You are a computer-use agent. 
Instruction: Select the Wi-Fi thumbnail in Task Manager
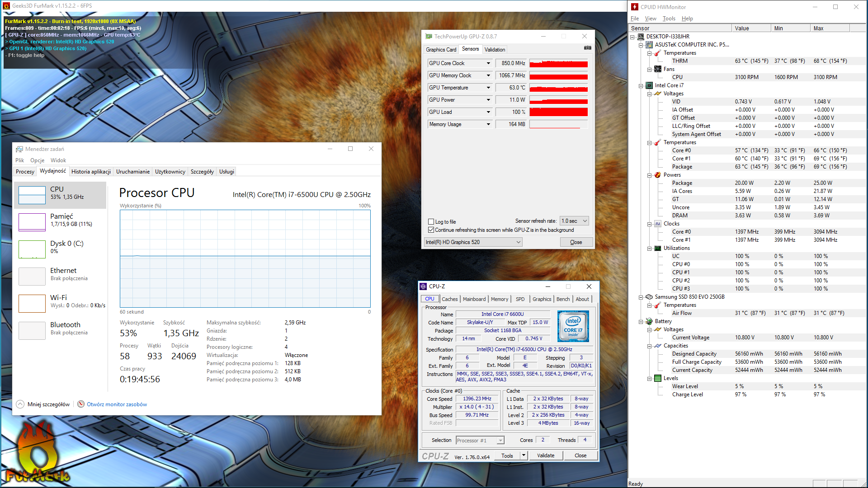point(32,304)
